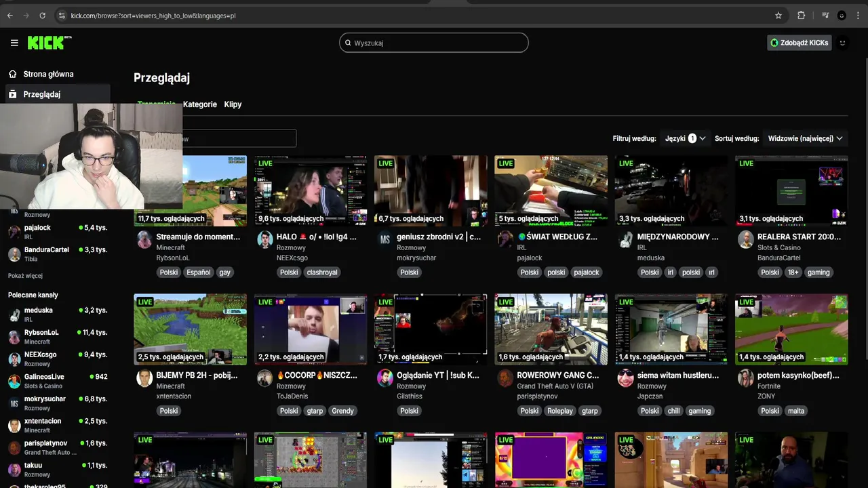Click RybsonLoL avatar on stream card
The width and height of the screenshot is (868, 488).
pos(144,240)
